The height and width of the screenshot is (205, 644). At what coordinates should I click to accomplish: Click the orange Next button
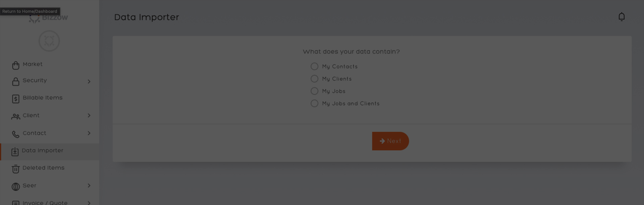point(390,141)
